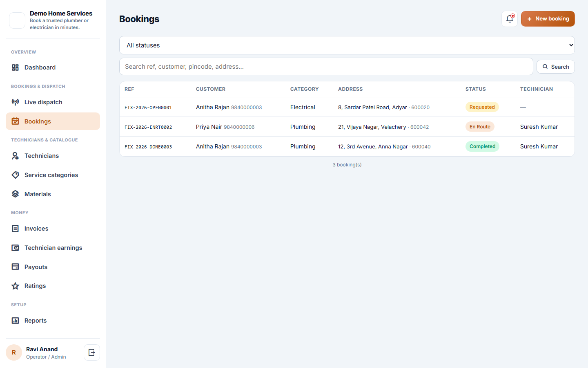
Task: Click the Requested status badge
Action: coord(482,107)
